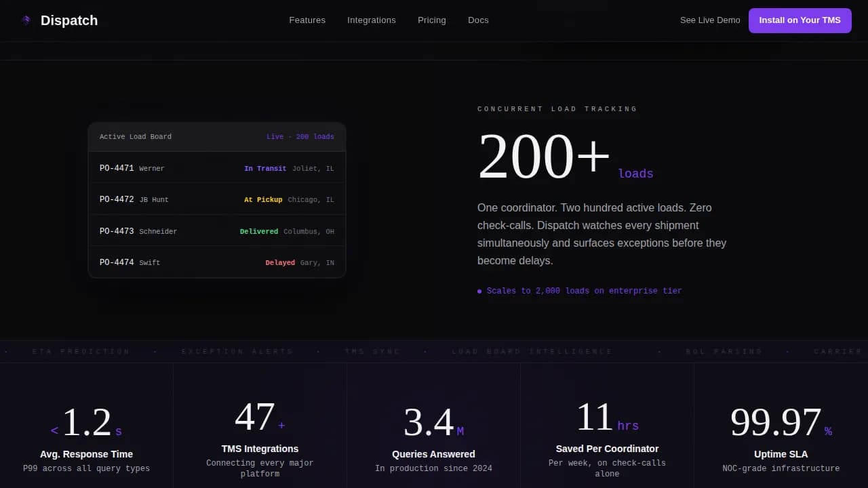Click Uptime SLA label

pyautogui.click(x=781, y=454)
